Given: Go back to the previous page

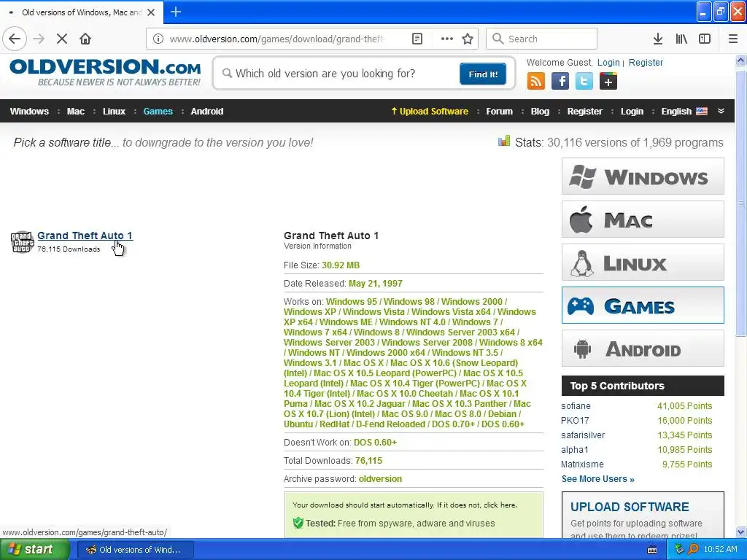Looking at the screenshot, I should point(15,39).
